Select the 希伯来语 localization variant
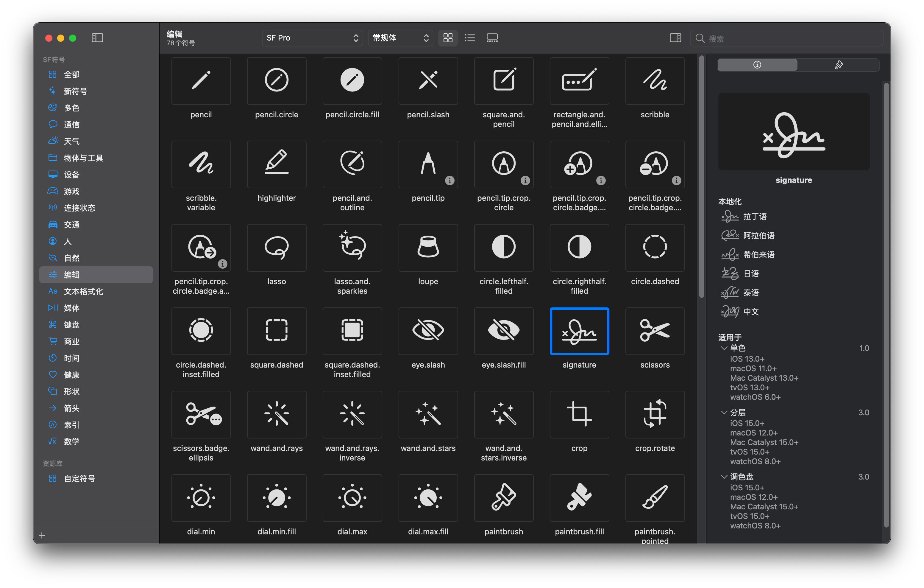 tap(747, 254)
